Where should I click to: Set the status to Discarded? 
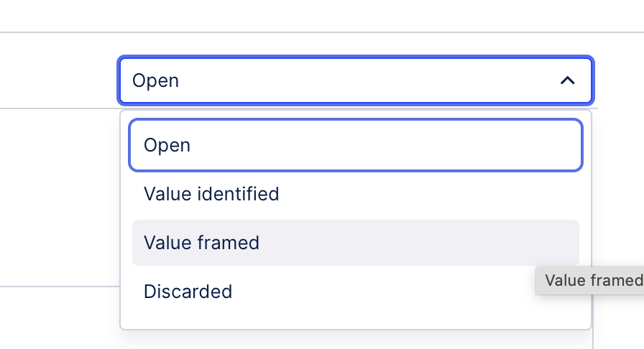[x=355, y=292]
